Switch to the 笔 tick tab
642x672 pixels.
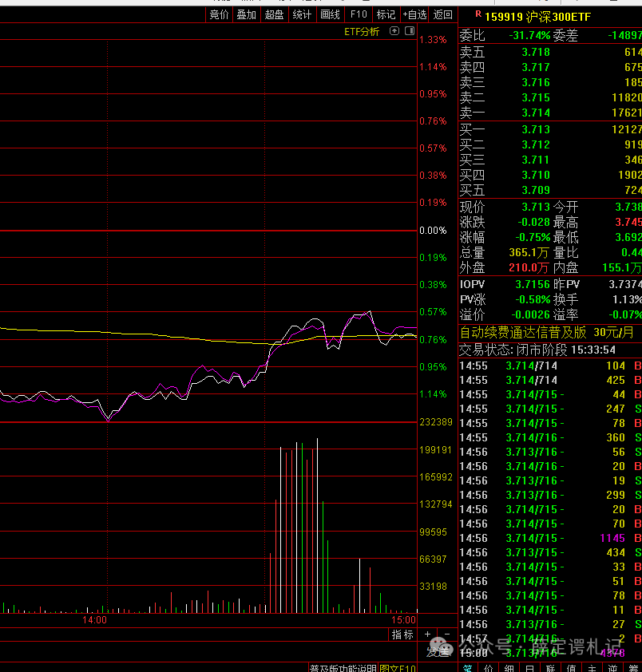pyautogui.click(x=468, y=668)
